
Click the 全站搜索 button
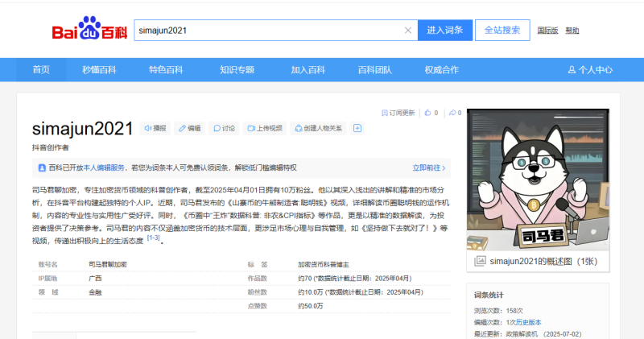(x=502, y=30)
